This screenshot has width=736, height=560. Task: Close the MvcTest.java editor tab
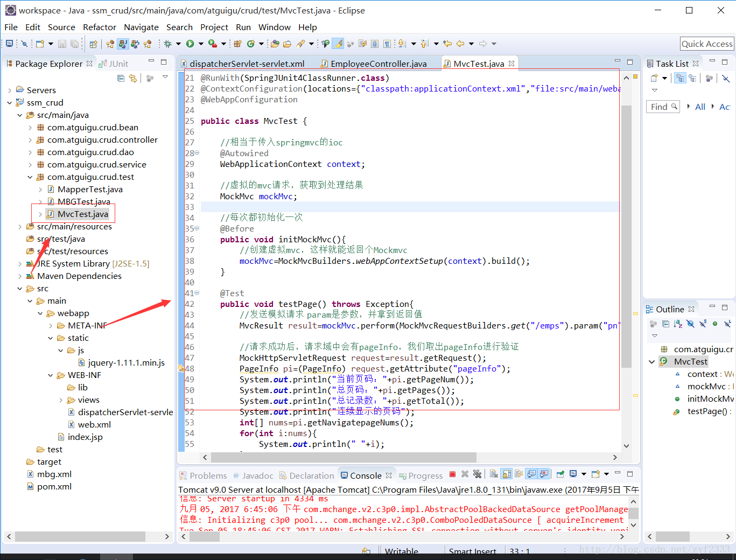tap(511, 64)
